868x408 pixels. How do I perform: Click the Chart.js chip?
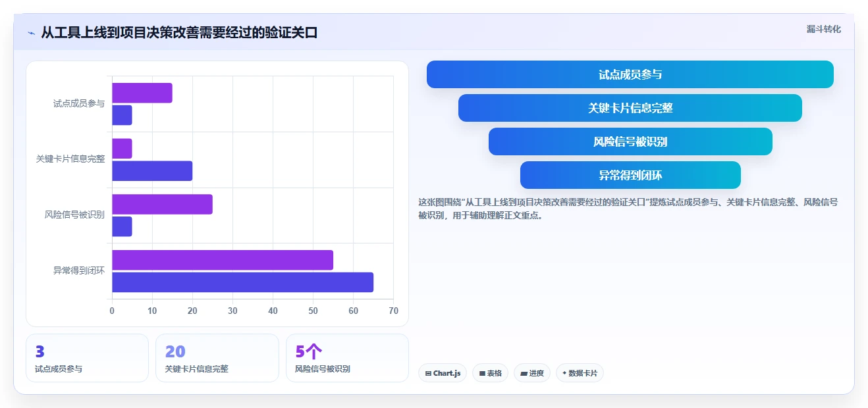pos(443,373)
